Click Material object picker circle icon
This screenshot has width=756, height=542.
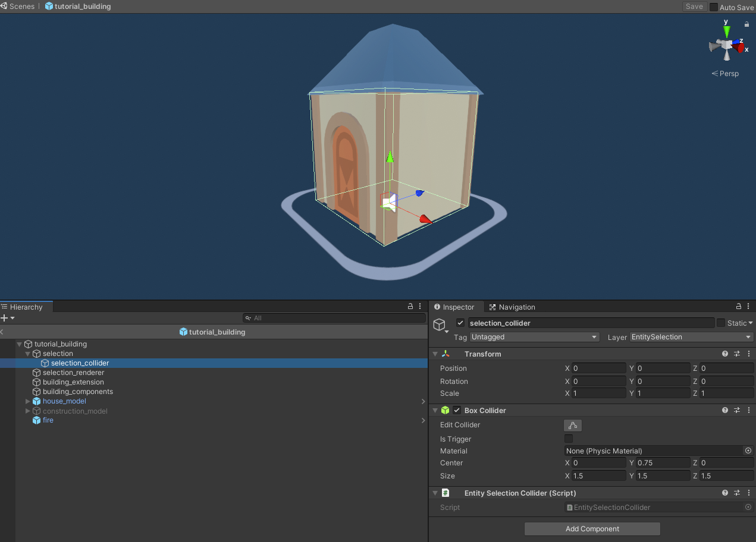click(x=748, y=451)
